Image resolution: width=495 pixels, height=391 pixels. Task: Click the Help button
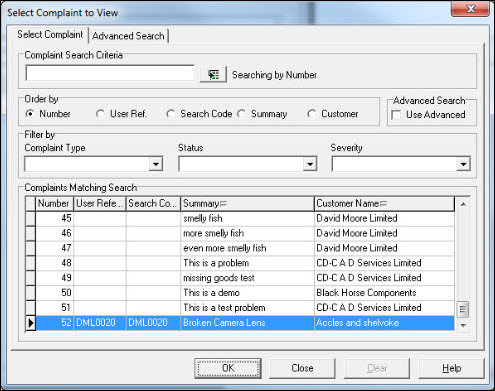pyautogui.click(x=451, y=368)
